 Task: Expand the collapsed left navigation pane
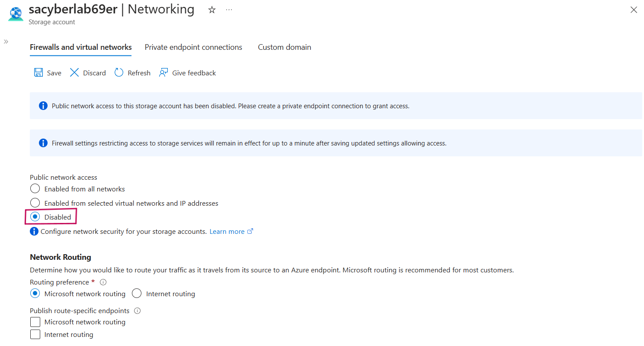[6, 41]
